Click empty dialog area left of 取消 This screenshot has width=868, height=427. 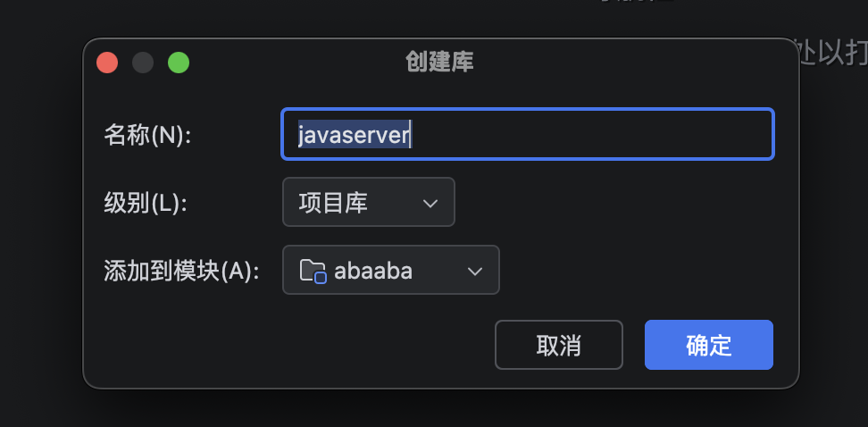[295, 345]
